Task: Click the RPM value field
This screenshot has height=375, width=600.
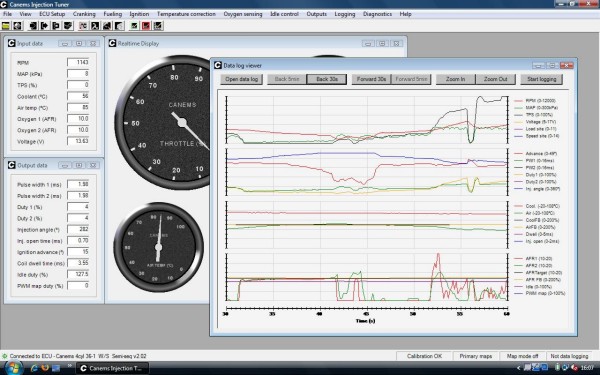Action: coord(78,62)
